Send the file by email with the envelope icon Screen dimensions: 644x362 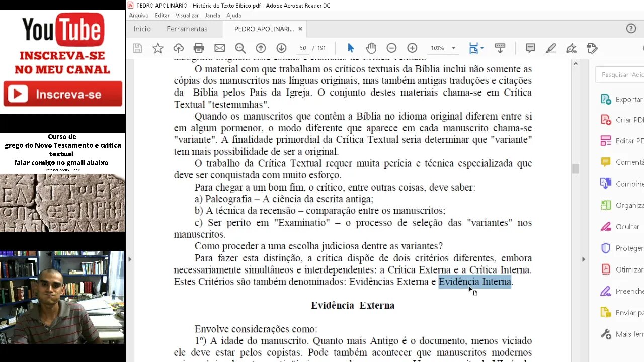tap(219, 48)
